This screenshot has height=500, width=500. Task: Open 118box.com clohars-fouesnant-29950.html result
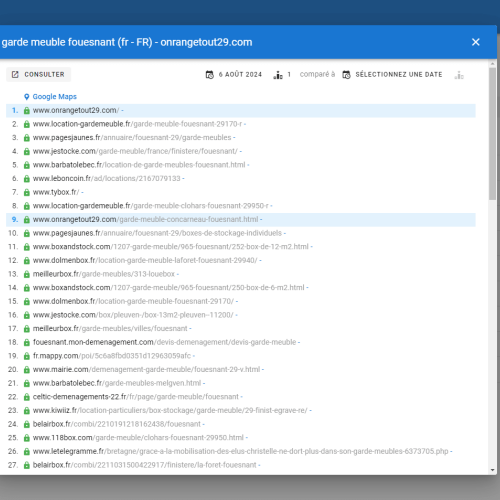point(138,438)
